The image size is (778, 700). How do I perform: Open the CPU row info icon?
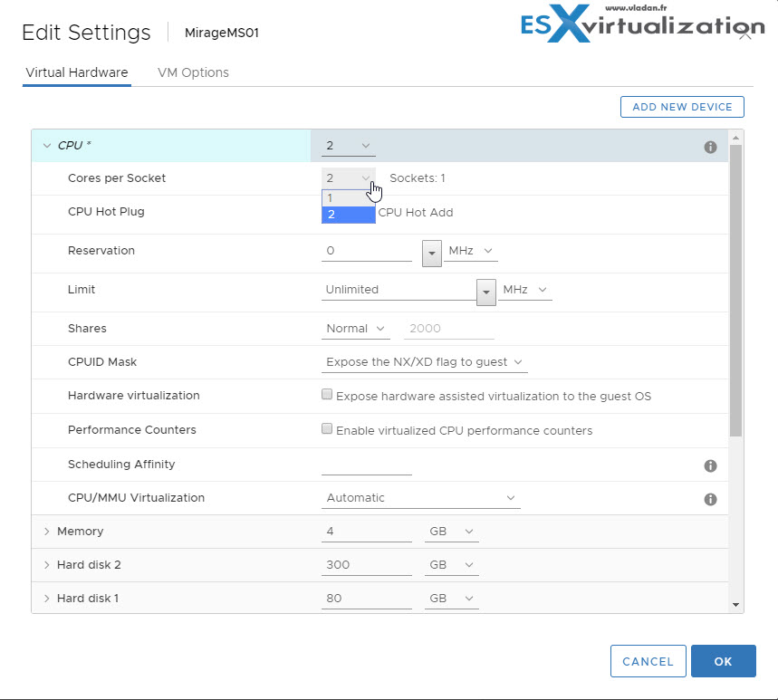tap(710, 147)
